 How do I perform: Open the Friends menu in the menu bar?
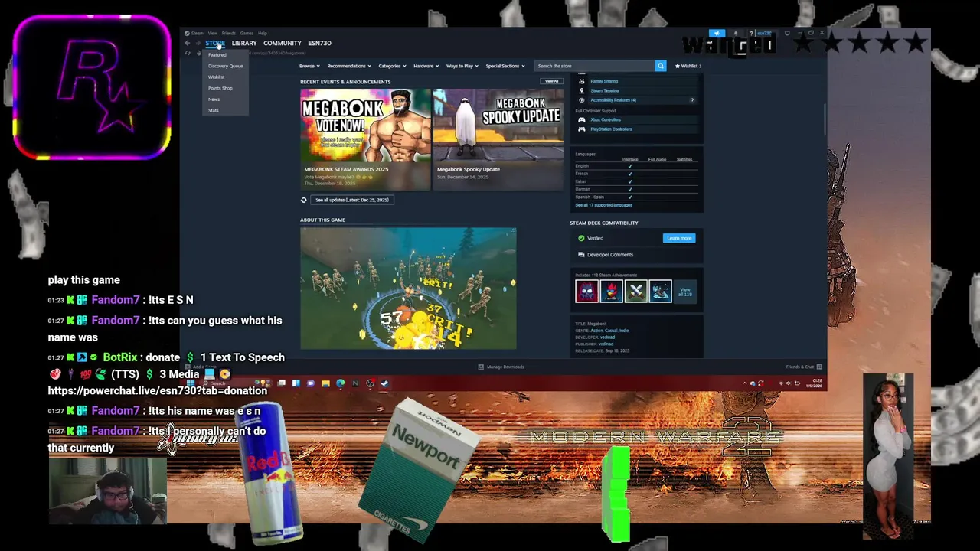coord(228,33)
